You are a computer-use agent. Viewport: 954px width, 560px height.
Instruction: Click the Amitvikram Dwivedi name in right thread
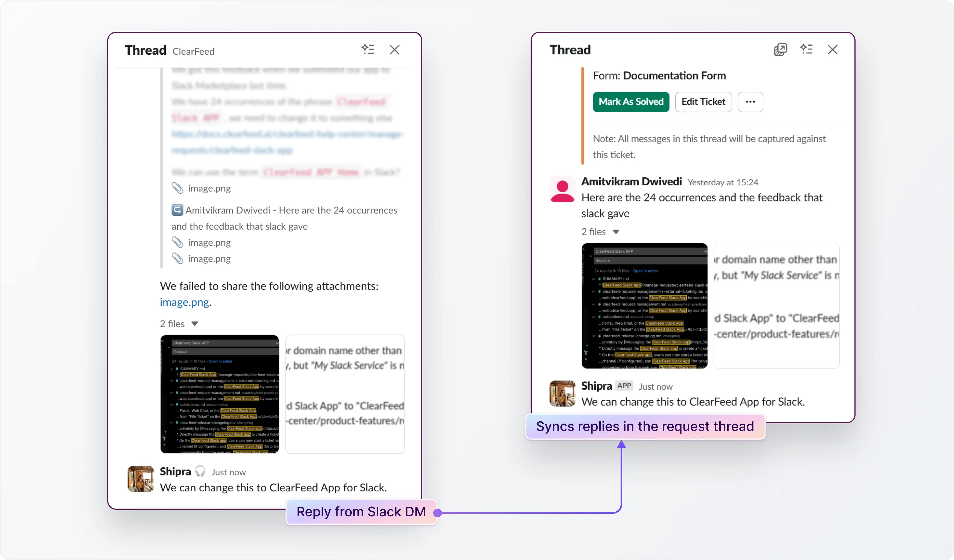pos(632,182)
